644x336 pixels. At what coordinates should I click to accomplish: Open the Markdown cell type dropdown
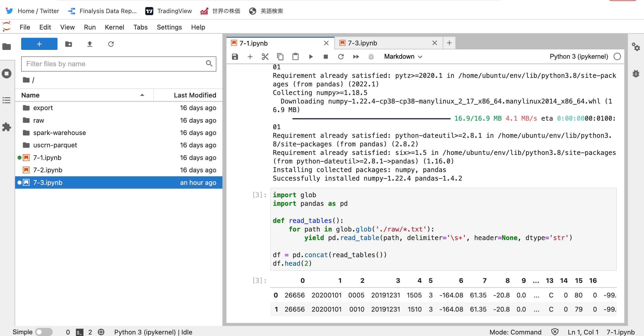pyautogui.click(x=403, y=57)
